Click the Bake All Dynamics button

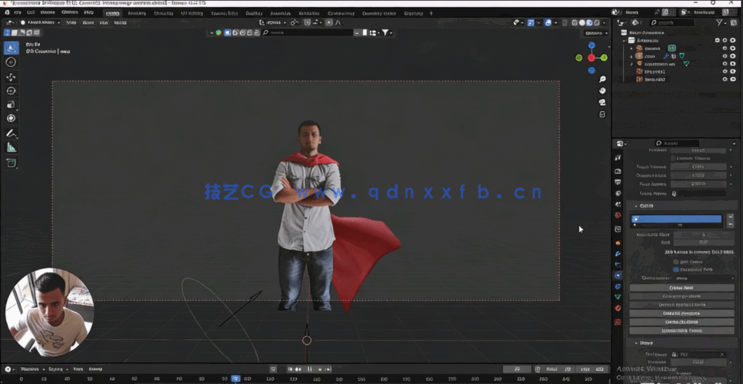682,313
